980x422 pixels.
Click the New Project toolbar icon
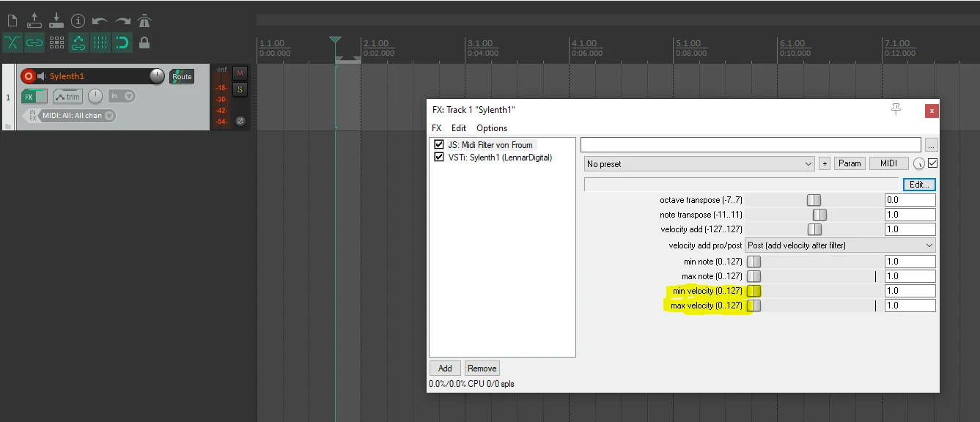click(12, 21)
